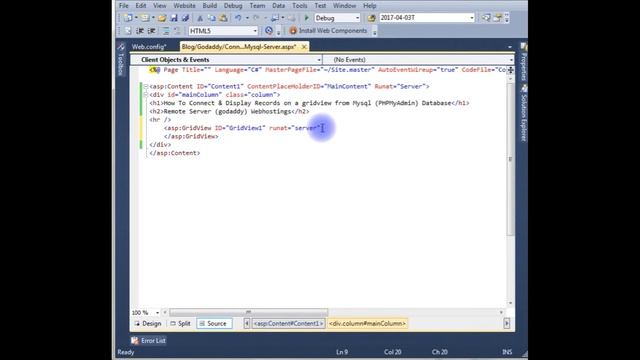Click the Properties window icon beside Solution Explorer
This screenshot has width=640, height=360.
click(497, 18)
